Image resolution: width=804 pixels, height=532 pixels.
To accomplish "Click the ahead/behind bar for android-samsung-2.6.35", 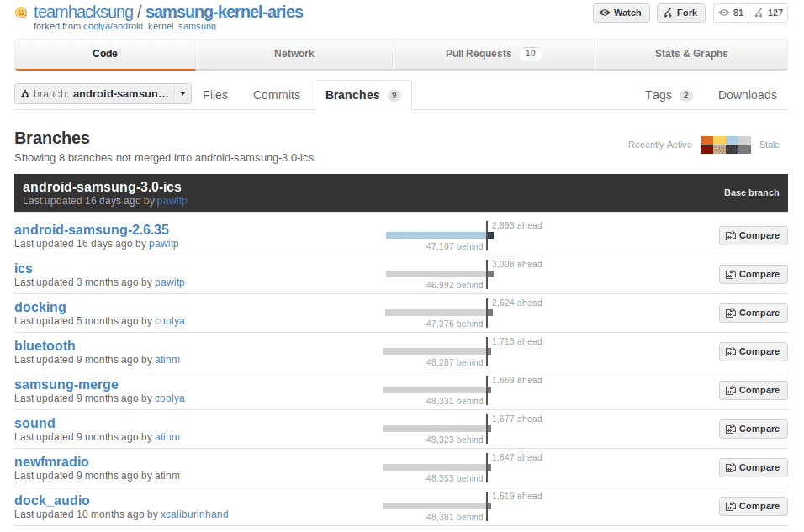I will [x=440, y=235].
